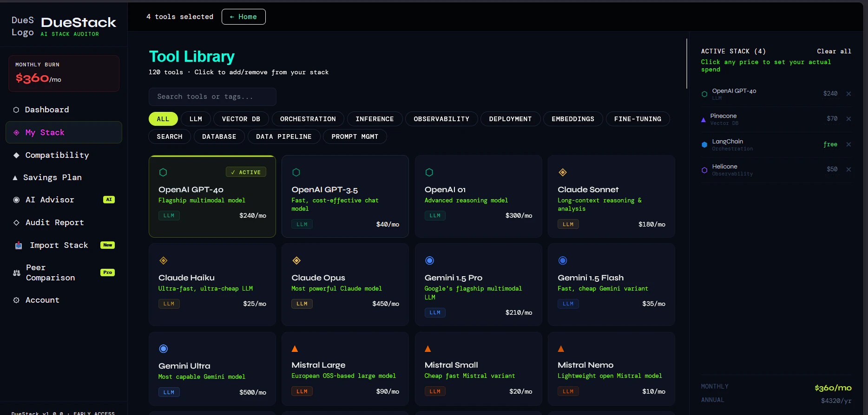
Task: Filter tools by SEARCH category
Action: [x=170, y=136]
